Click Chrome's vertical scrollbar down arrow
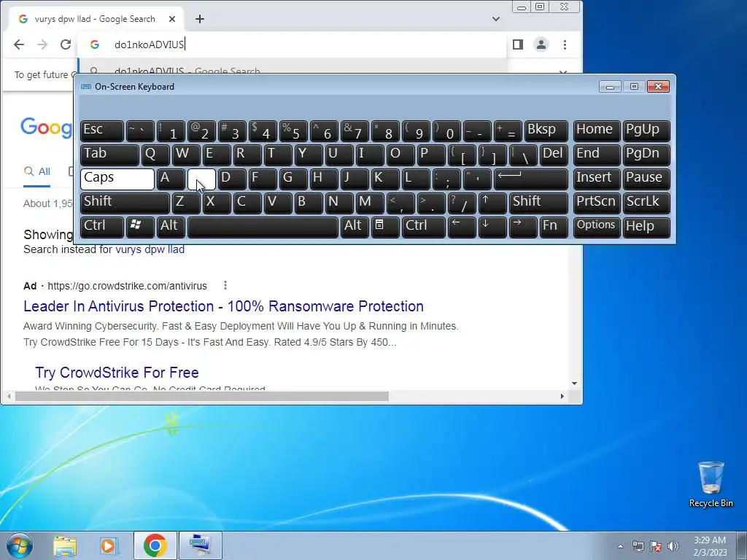Viewport: 747px width, 560px height. (575, 384)
